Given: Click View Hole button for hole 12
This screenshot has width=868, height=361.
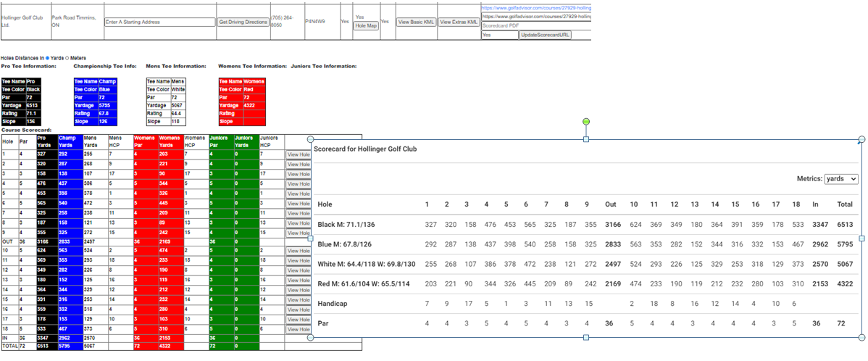Looking at the screenshot, I should (x=298, y=271).
